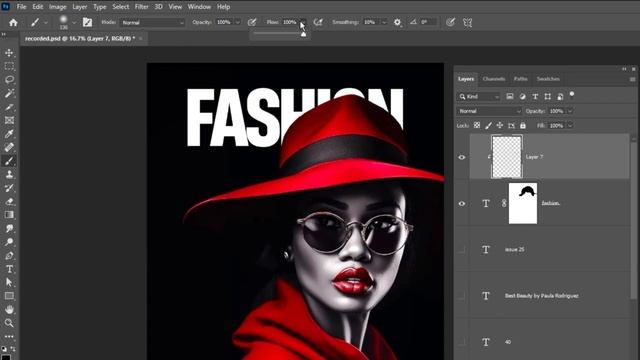
Task: Open the layer Fill dropdown arrow
Action: tap(570, 126)
